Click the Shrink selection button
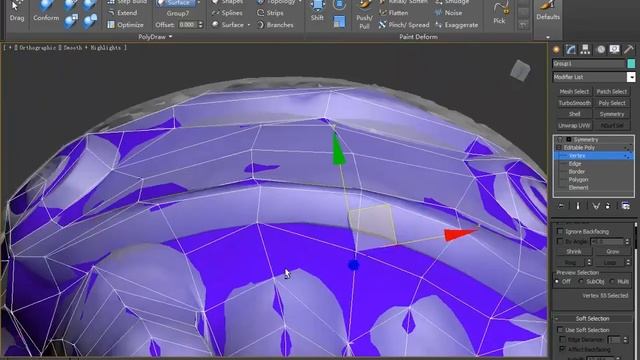 point(573,251)
